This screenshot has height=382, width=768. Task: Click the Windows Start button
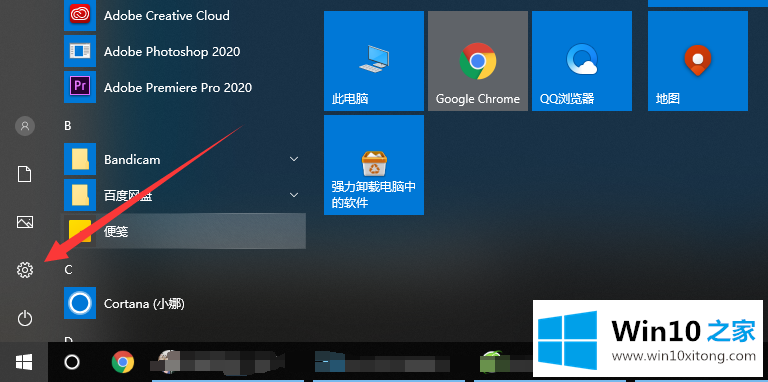(24, 362)
